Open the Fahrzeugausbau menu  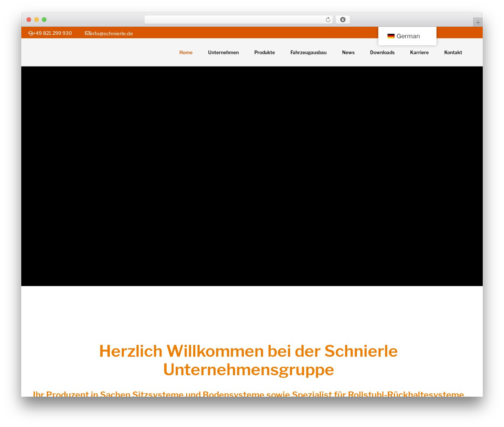(308, 52)
